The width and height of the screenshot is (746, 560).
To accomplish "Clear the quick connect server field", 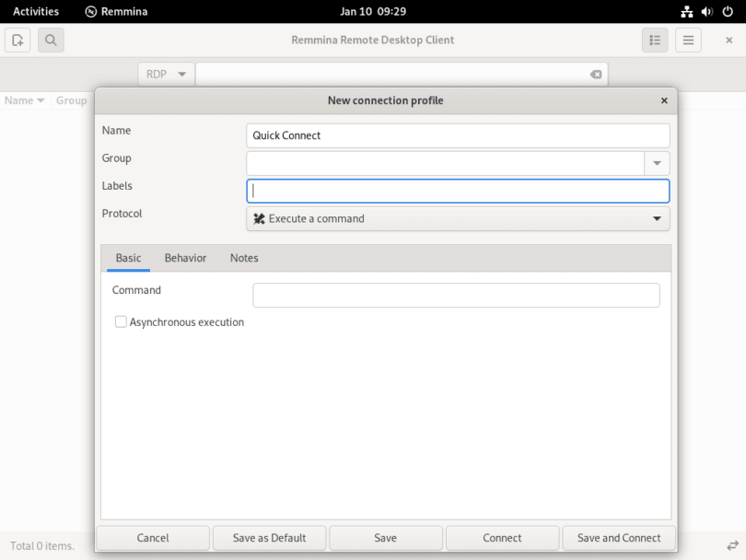I will pyautogui.click(x=596, y=74).
